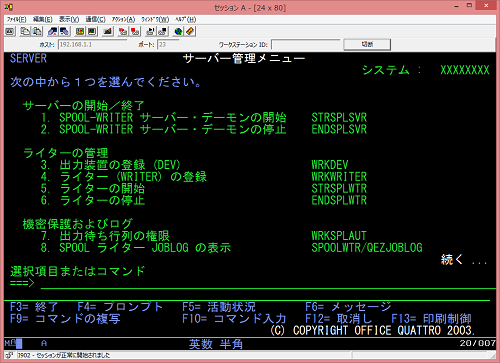
Task: Click the paste clipboard icon
Action: [37, 31]
